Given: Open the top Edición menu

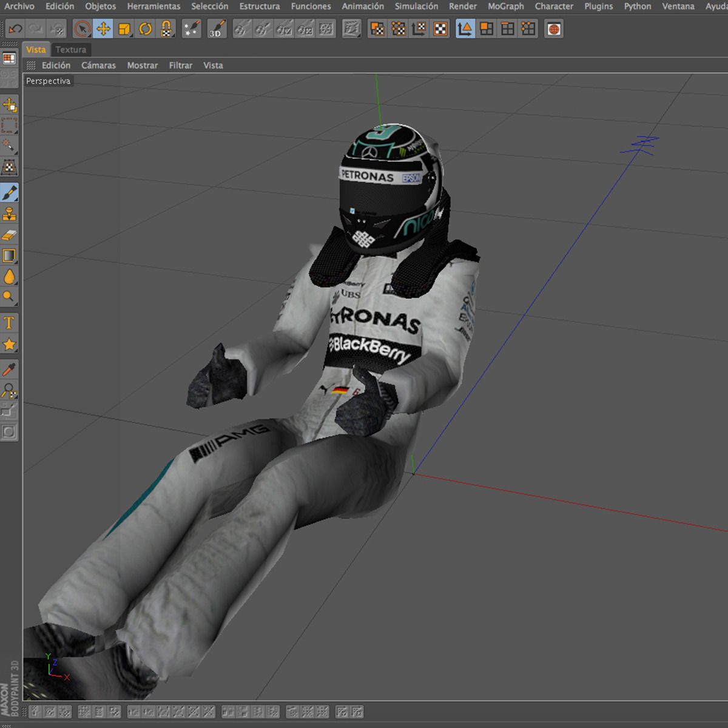Looking at the screenshot, I should point(59,6).
